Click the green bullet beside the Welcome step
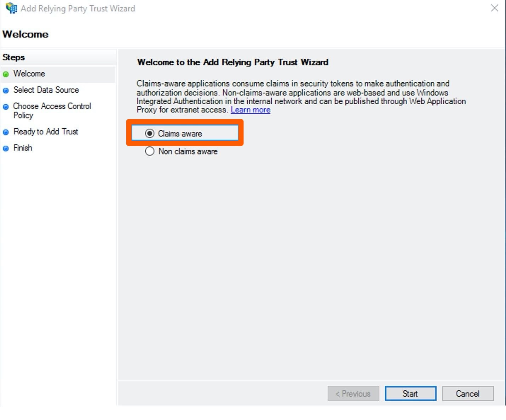This screenshot has width=506, height=420. pos(6,74)
